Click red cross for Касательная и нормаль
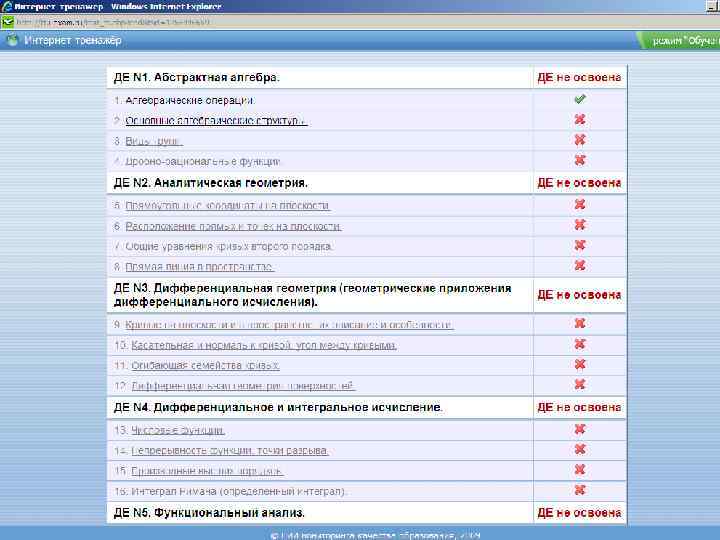Screen dimensions: 720x540 tap(580, 344)
